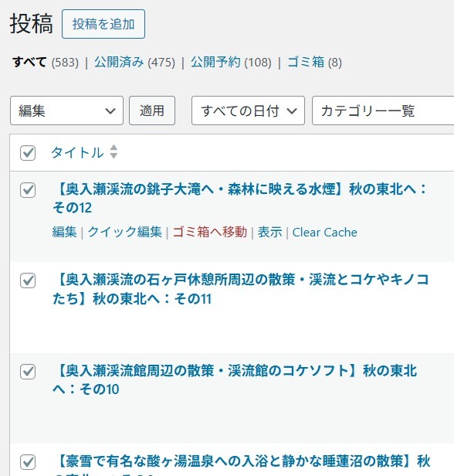Uncheck the その10 post checkbox
454x476 pixels.
point(28,372)
